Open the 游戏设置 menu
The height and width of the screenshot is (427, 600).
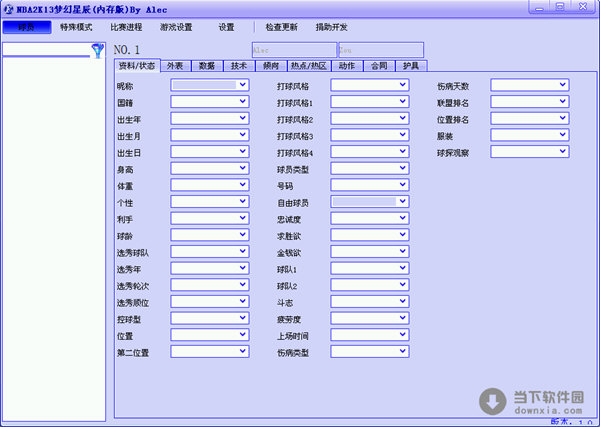[176, 27]
